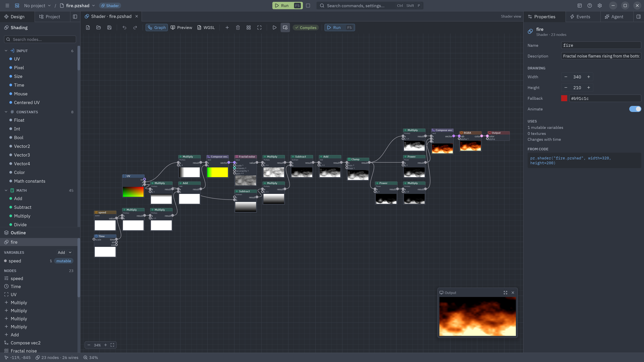Play shader animation in toolbar
The width and height of the screenshot is (644, 362).
click(274, 27)
